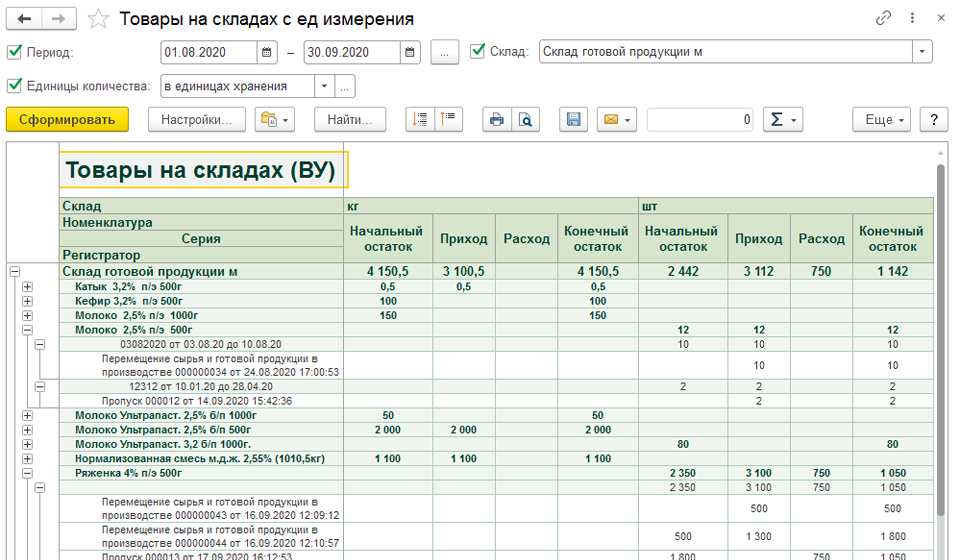This screenshot has height=560, width=960.
Task: Open the three-dot window menu
Action: tap(912, 18)
